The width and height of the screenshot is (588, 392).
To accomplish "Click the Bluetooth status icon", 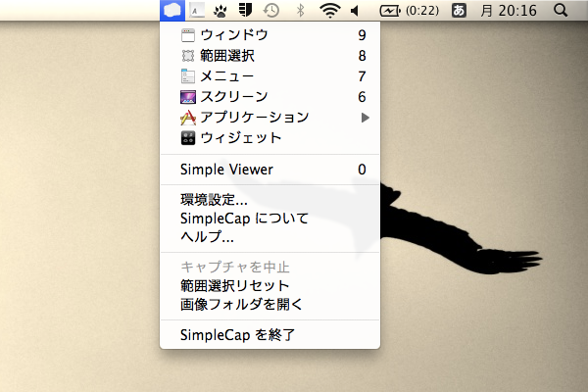I will pyautogui.click(x=300, y=10).
